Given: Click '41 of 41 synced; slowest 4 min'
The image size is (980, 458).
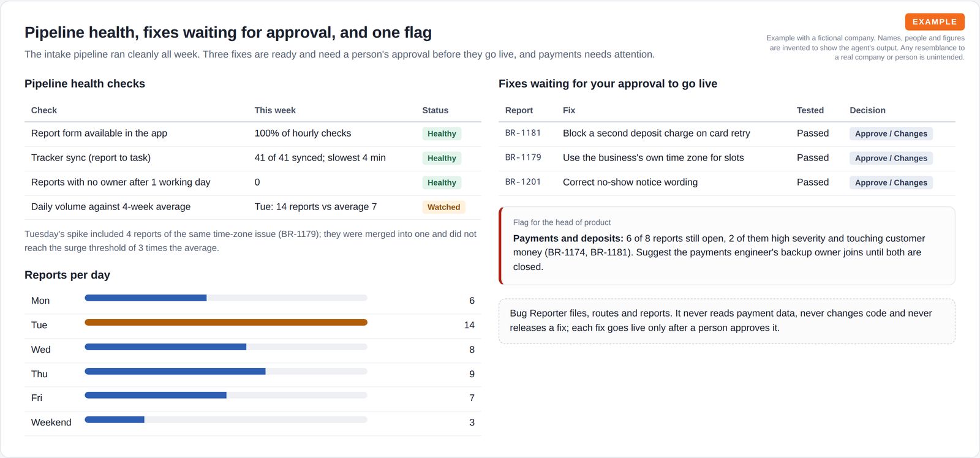Looking at the screenshot, I should tap(320, 157).
